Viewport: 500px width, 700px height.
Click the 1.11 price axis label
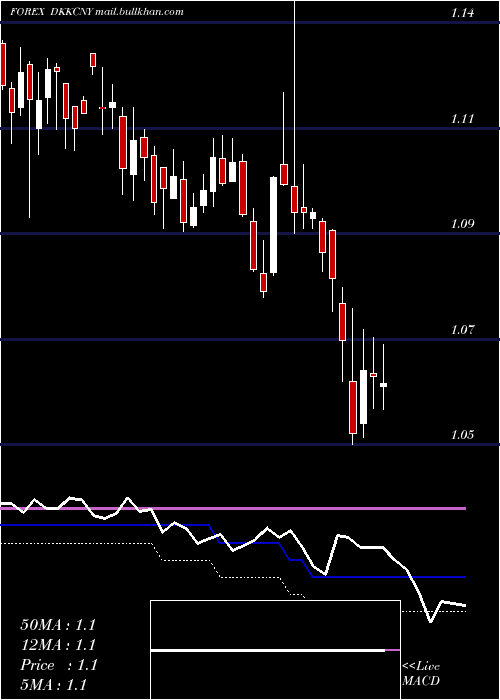(x=462, y=119)
